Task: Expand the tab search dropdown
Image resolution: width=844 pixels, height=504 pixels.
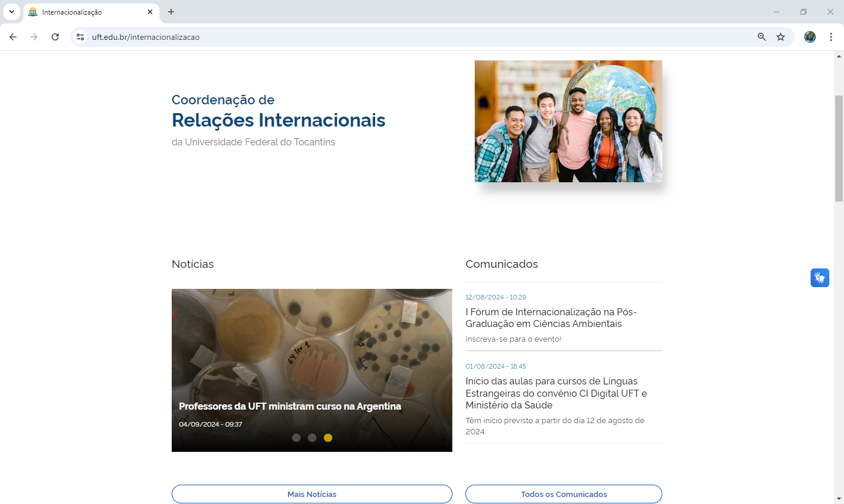Action: [12, 12]
